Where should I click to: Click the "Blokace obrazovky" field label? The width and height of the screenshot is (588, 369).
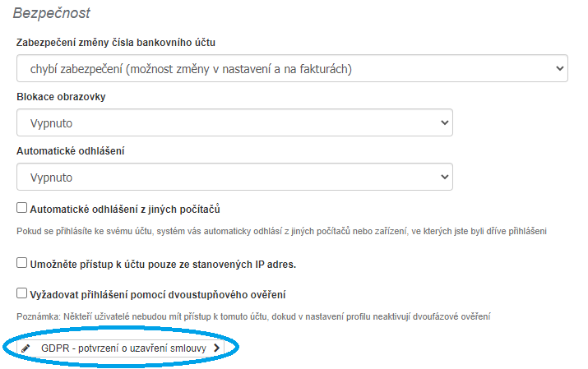click(x=61, y=96)
